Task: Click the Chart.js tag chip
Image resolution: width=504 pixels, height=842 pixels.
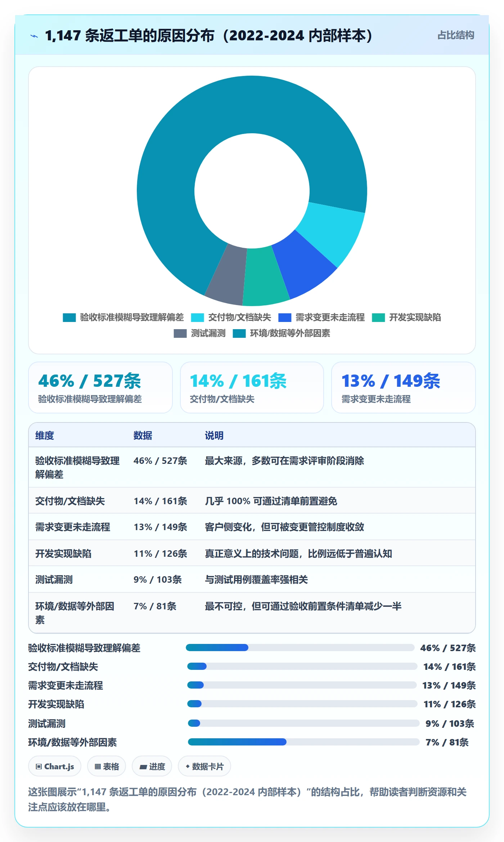Action: [x=55, y=766]
